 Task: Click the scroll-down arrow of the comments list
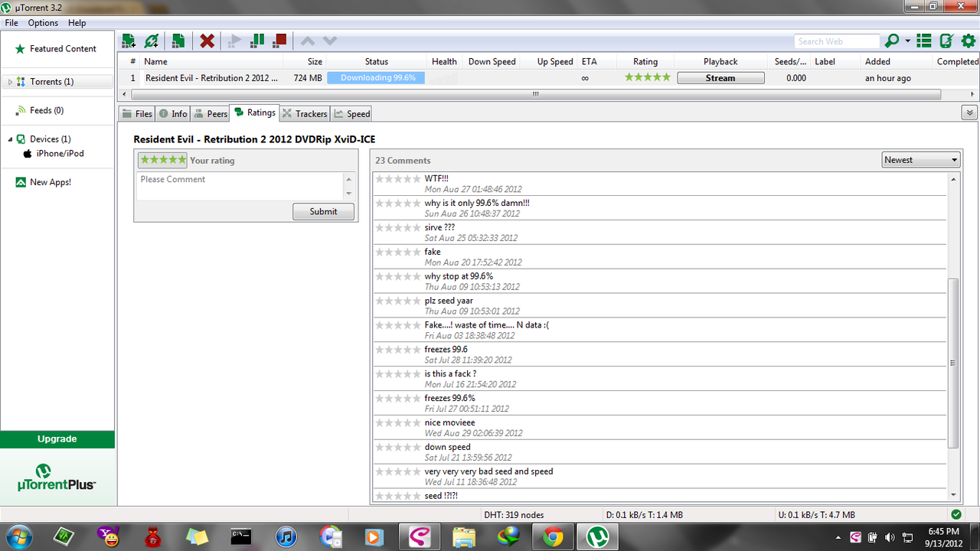[953, 495]
